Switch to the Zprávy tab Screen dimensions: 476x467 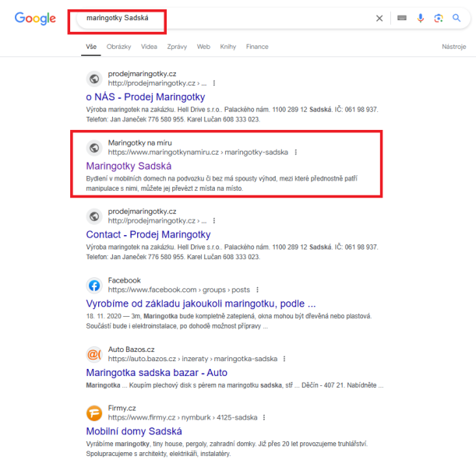click(177, 47)
